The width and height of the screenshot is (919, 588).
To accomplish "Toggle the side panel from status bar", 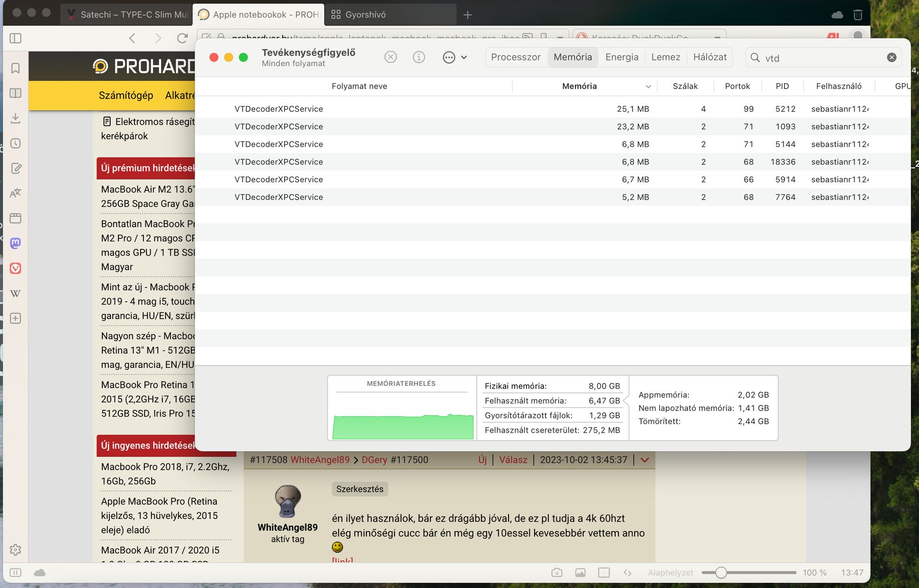I will [15, 573].
